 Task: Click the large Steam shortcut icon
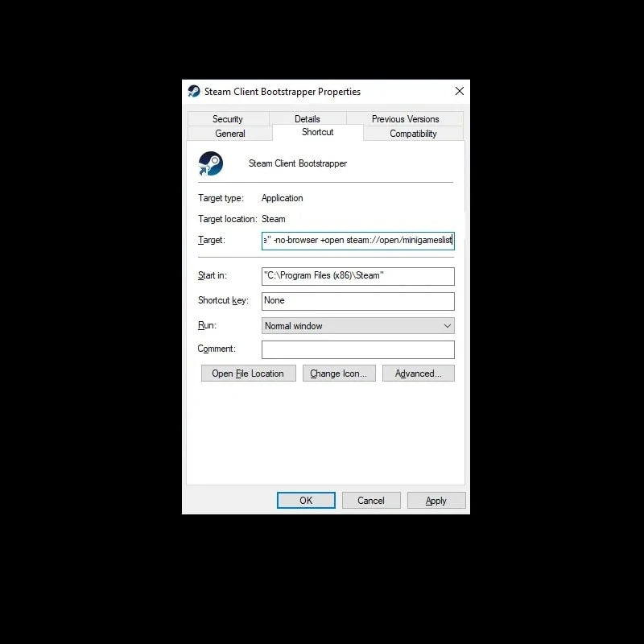click(x=211, y=163)
